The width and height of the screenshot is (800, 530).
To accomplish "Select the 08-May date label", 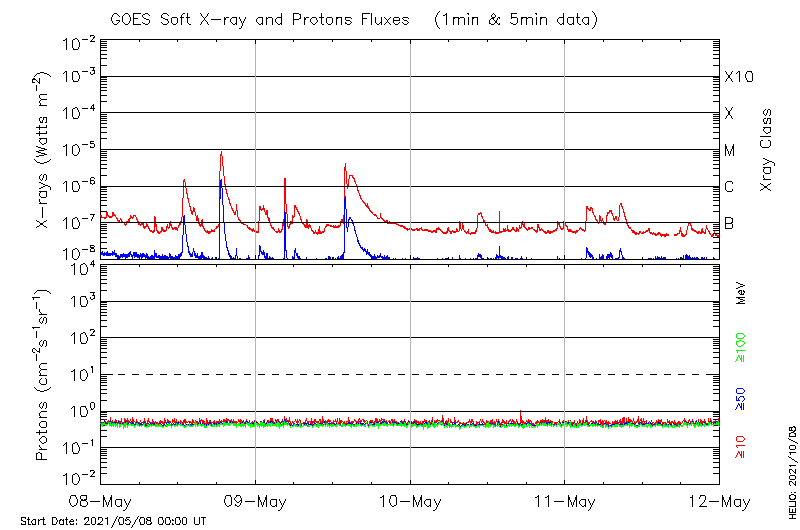I will coord(101,500).
